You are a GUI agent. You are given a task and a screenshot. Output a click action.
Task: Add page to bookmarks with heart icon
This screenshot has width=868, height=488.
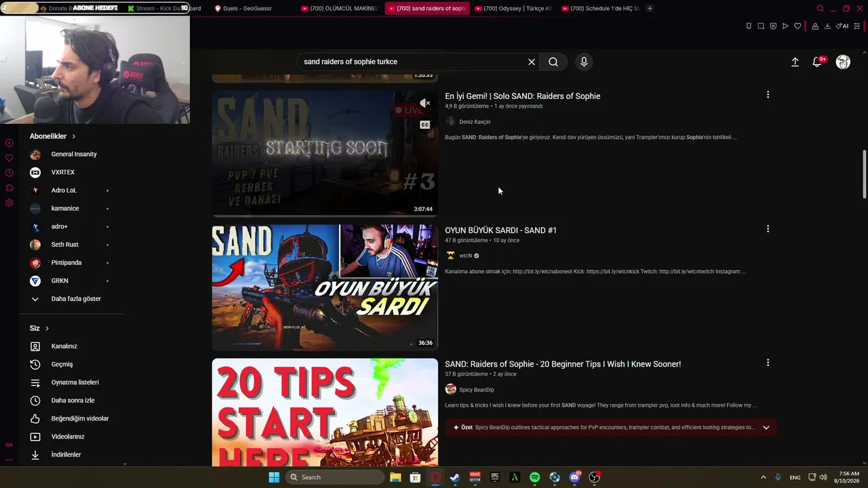click(x=797, y=26)
